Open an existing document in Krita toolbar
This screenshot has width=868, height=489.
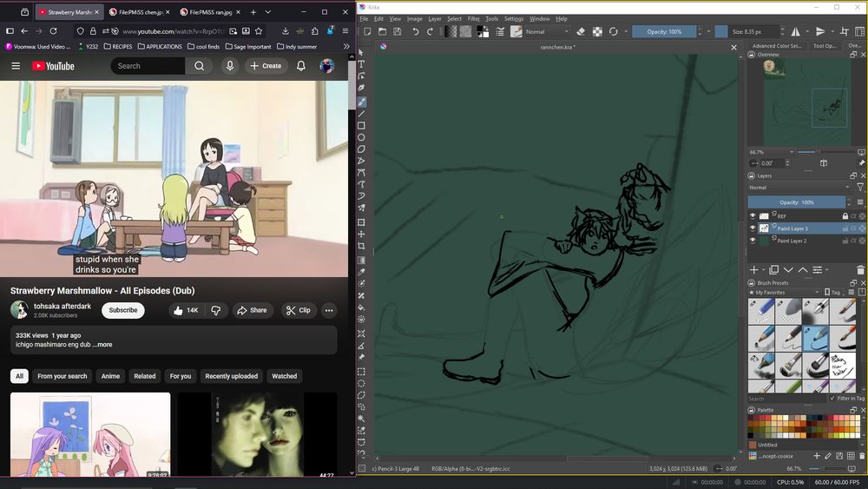[382, 31]
